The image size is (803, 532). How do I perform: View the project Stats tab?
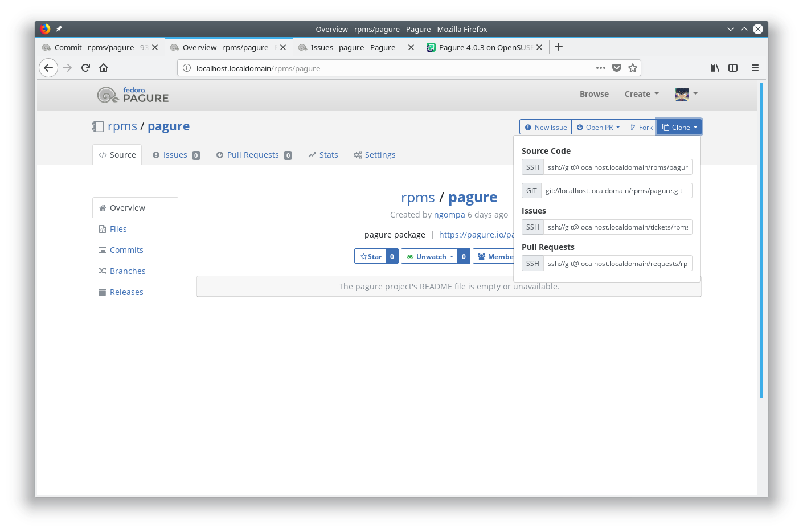click(x=323, y=155)
